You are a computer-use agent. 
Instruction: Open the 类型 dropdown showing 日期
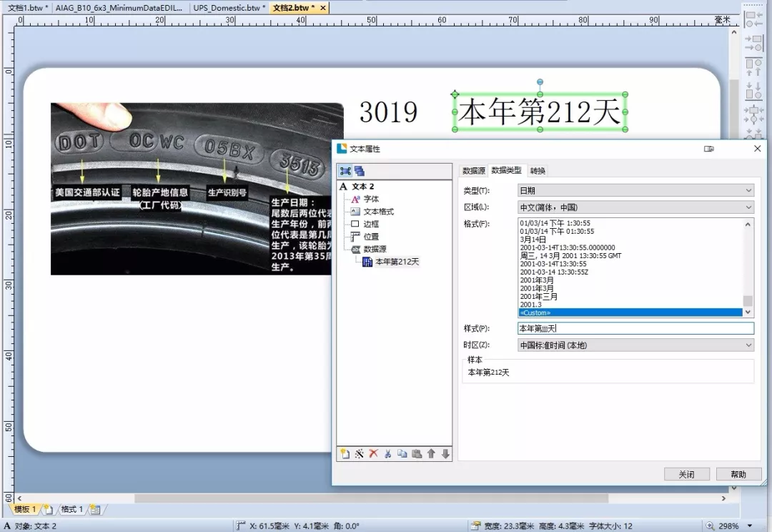(635, 191)
